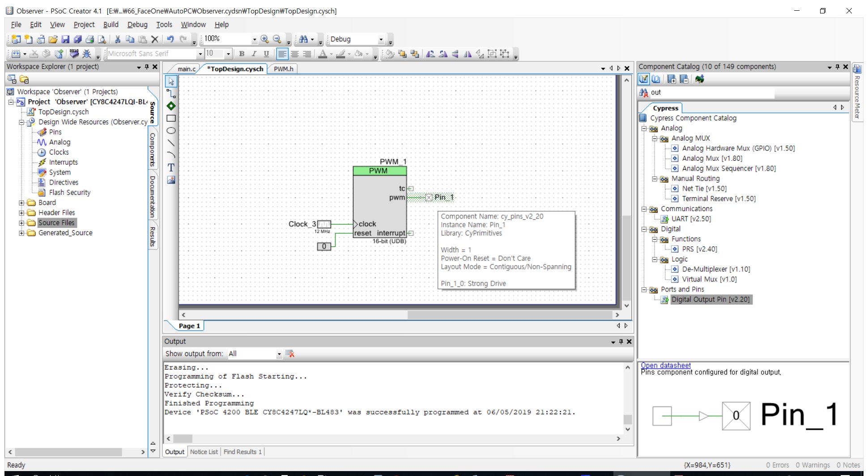Select the text annotation tool
868x476 pixels.
[x=171, y=167]
